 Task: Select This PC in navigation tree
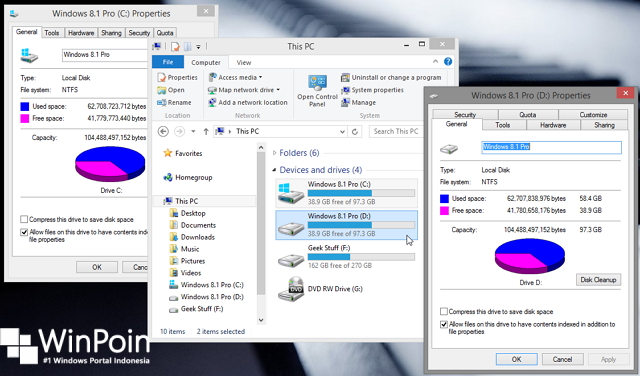pyautogui.click(x=181, y=201)
